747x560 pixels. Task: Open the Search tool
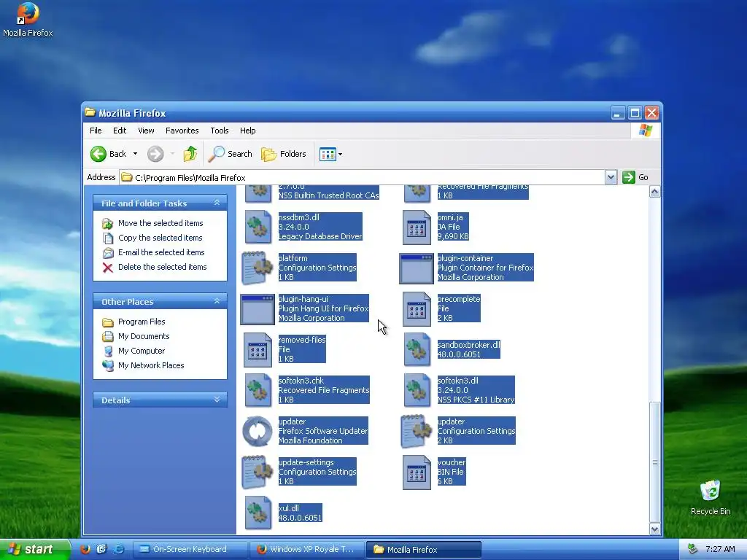(x=231, y=154)
